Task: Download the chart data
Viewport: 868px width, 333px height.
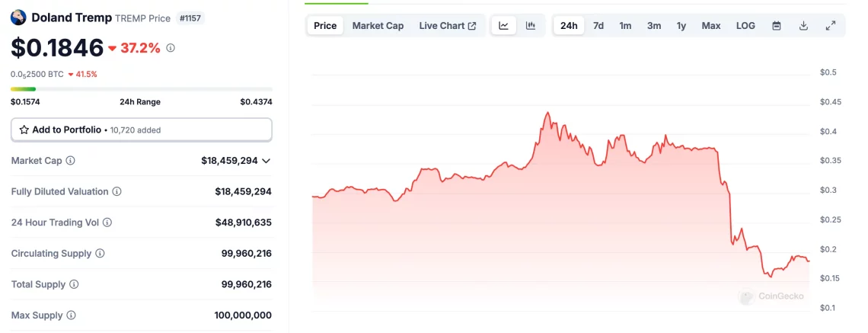Action: [x=803, y=26]
